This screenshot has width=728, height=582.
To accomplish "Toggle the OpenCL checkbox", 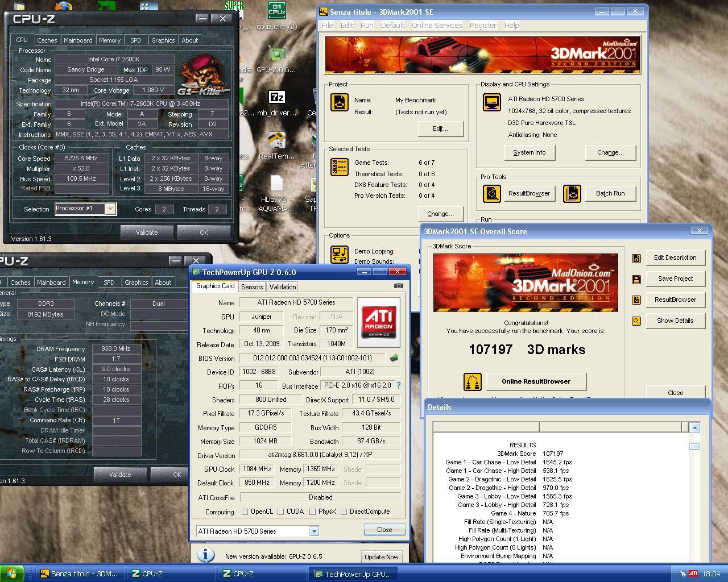I will coord(245,512).
